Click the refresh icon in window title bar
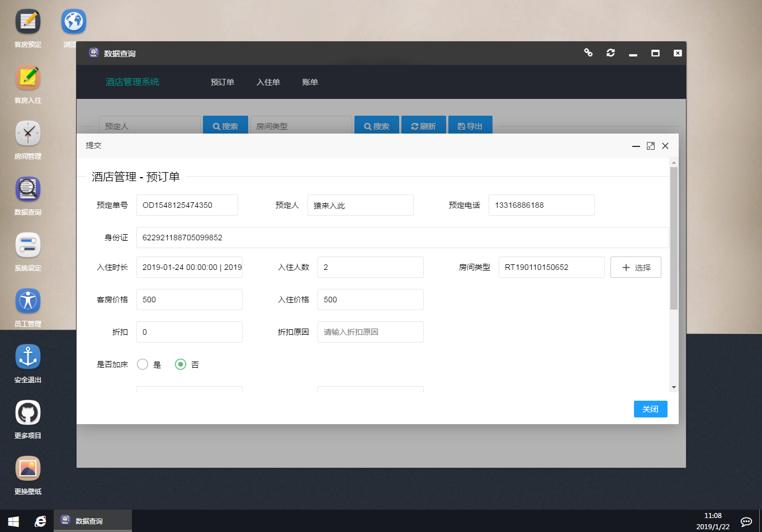Image resolution: width=762 pixels, height=532 pixels. (610, 53)
